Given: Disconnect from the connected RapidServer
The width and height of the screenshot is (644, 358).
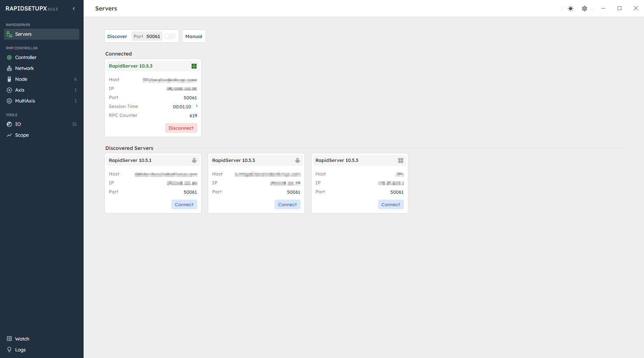Looking at the screenshot, I should tap(181, 128).
